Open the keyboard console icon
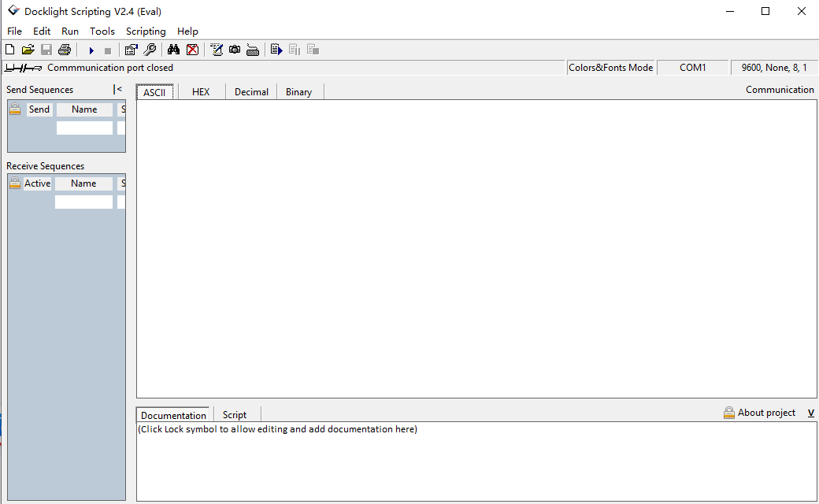Image resolution: width=819 pixels, height=504 pixels. tap(253, 50)
